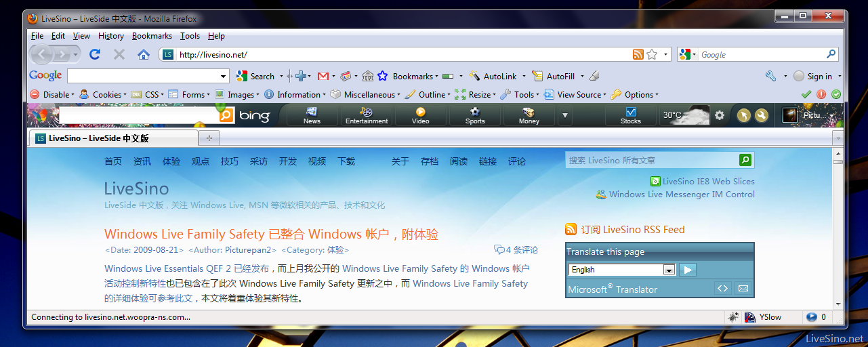Screen dimensions: 868x347
Task: Click the Back navigation arrow
Action: 42,54
